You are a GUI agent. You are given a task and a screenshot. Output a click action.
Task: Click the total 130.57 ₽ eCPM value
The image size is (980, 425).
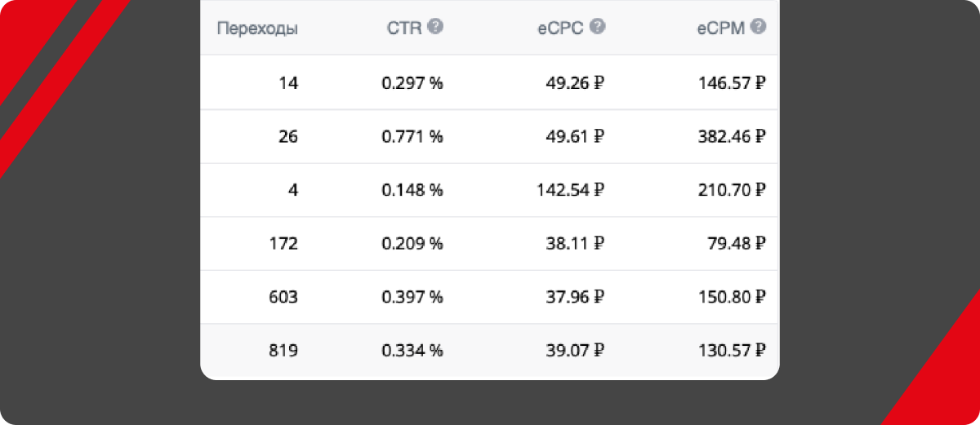(x=732, y=351)
